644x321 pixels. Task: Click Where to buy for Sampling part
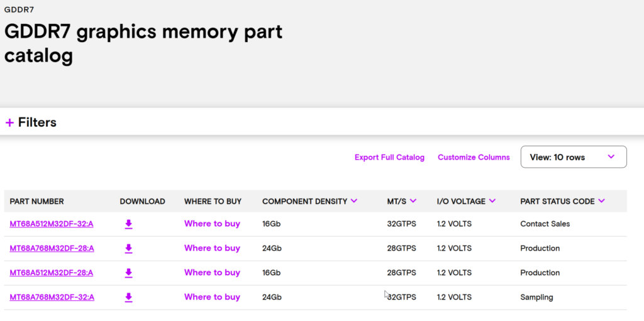click(x=212, y=298)
